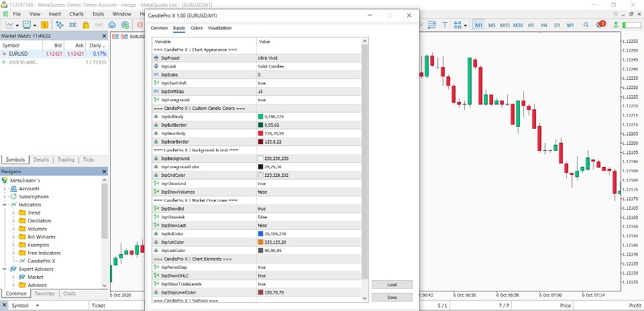Select CandlePro X indicator in Navigator
This screenshot has height=311, width=644.
[41, 261]
